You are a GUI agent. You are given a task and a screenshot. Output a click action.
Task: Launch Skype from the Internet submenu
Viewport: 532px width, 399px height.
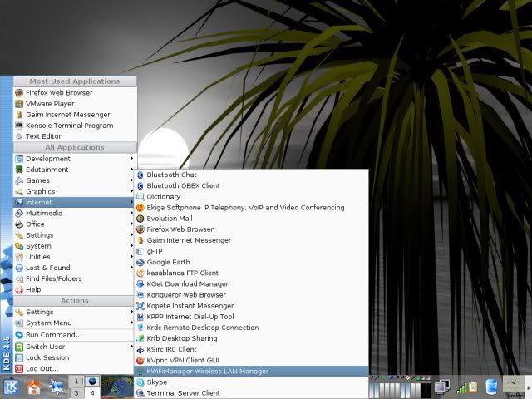251,382
